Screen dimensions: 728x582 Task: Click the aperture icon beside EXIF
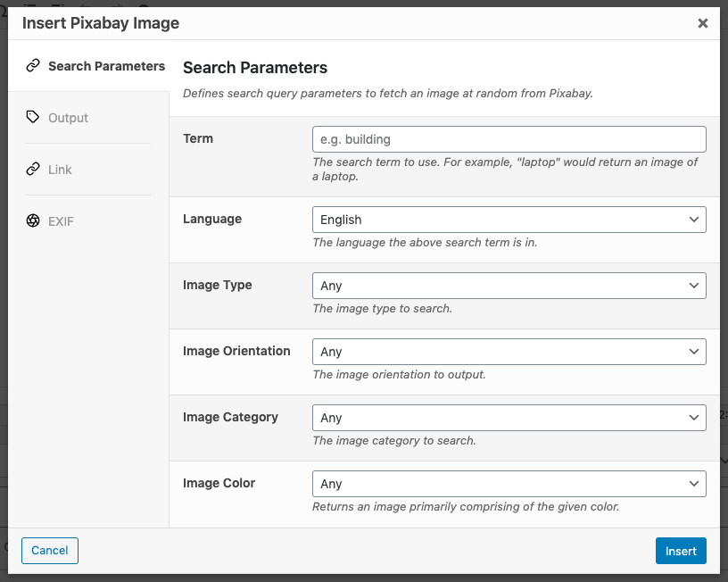[33, 220]
